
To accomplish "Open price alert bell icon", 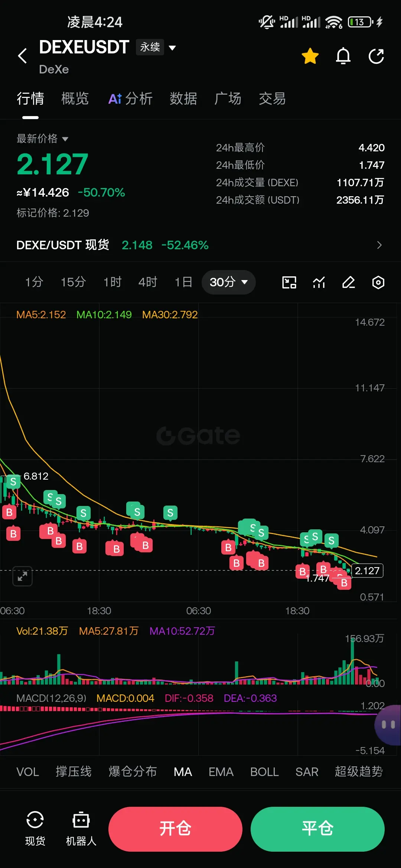I will pos(343,56).
